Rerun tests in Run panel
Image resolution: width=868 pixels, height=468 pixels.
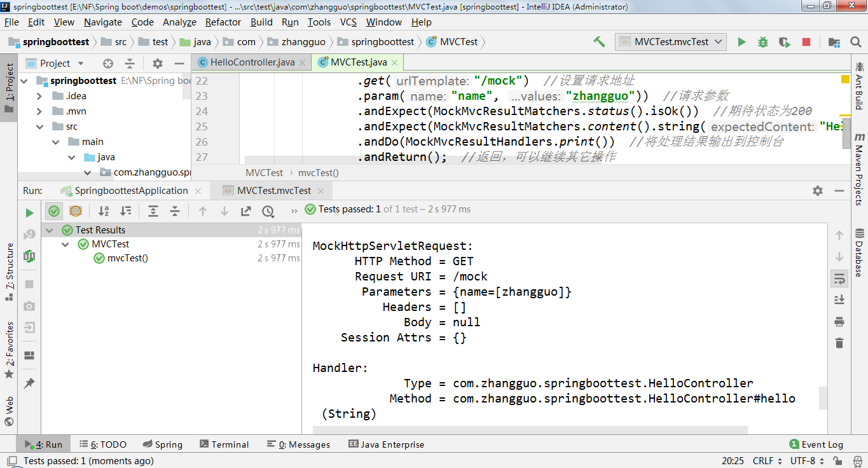tap(29, 212)
